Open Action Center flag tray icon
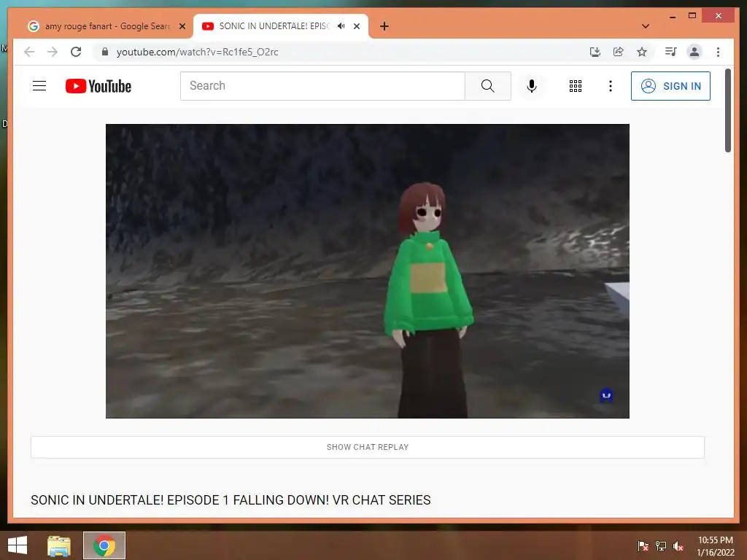 coord(643,546)
